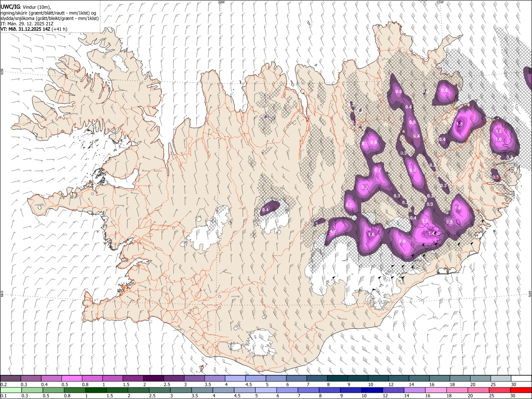Click the white swatch after 30 in top legend row
Screen dimensions: 532x399
point(521,379)
